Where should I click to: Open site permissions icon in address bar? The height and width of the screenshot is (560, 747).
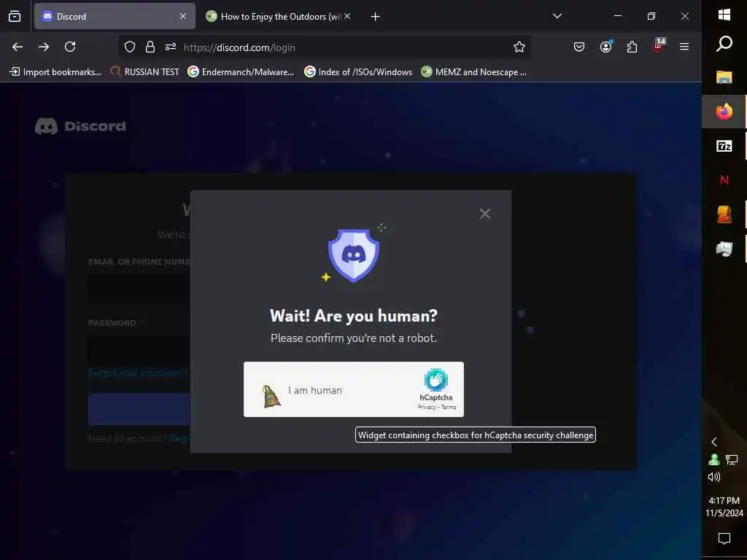pyautogui.click(x=171, y=47)
